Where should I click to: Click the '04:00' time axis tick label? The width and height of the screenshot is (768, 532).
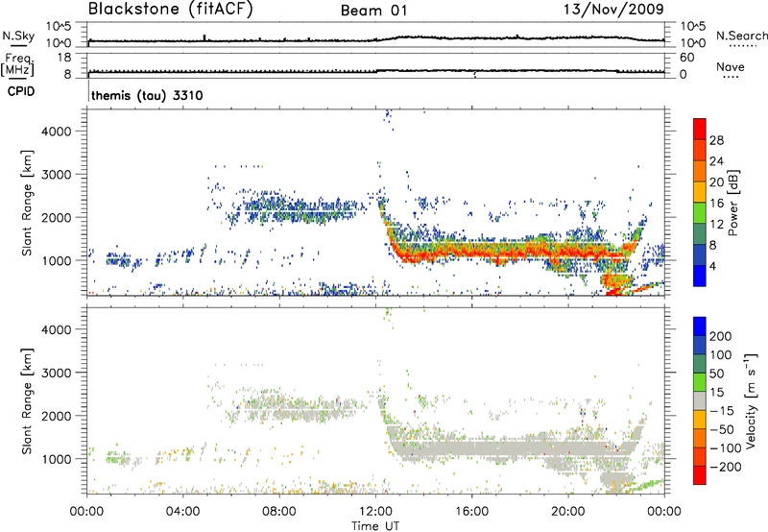(183, 512)
